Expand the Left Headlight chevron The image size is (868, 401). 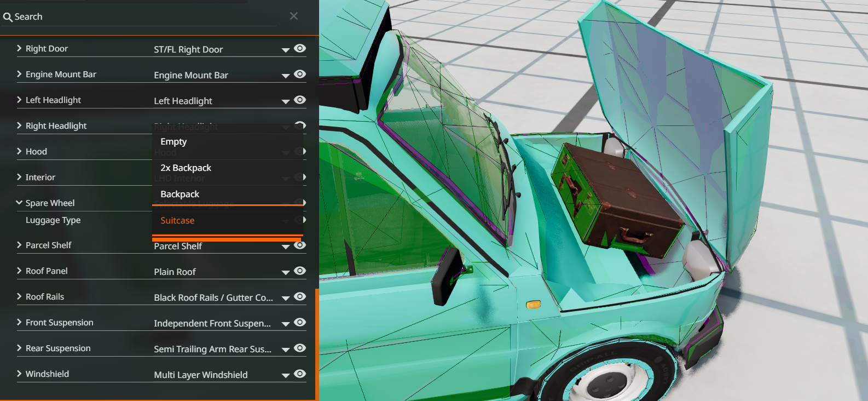click(19, 100)
